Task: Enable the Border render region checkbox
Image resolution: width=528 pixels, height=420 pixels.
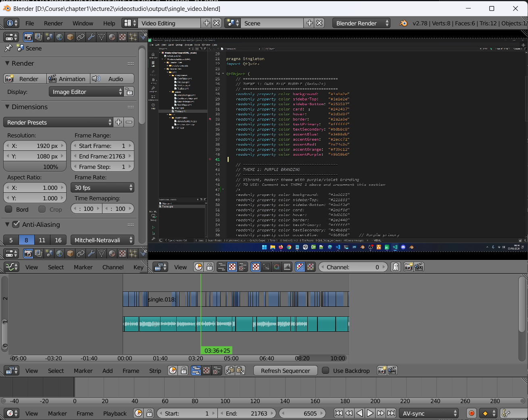Action: click(x=9, y=209)
